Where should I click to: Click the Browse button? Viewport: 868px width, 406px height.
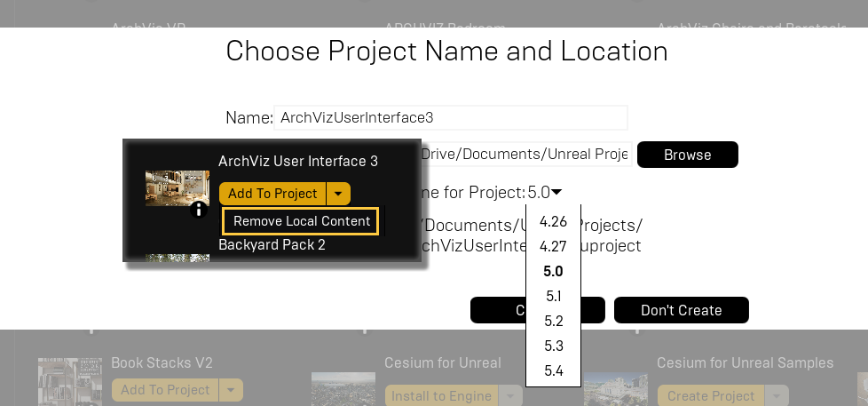click(x=688, y=155)
